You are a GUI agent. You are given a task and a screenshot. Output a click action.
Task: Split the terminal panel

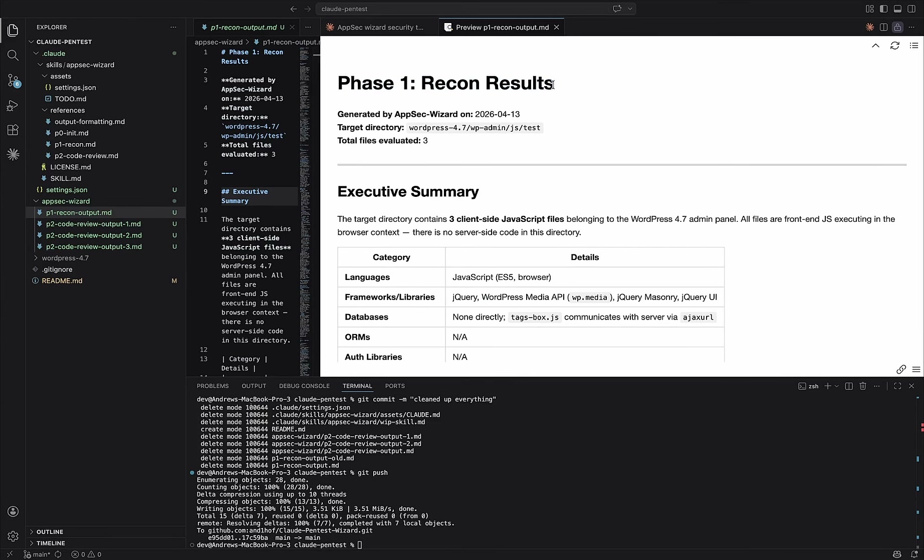(849, 386)
